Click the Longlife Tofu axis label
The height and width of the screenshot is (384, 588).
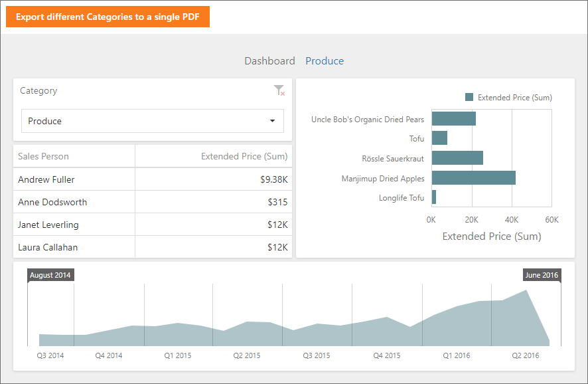pos(402,198)
